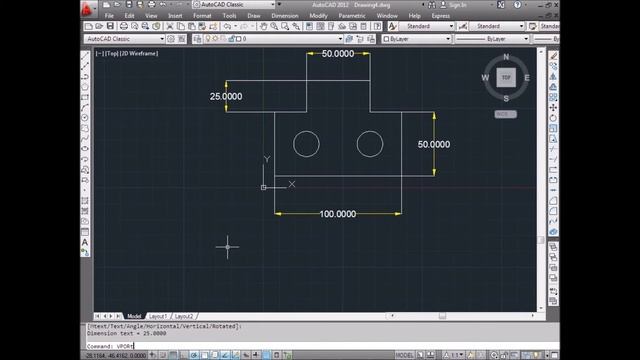The width and height of the screenshot is (640, 360).
Task: Open the Format menu
Action: pos(202,16)
